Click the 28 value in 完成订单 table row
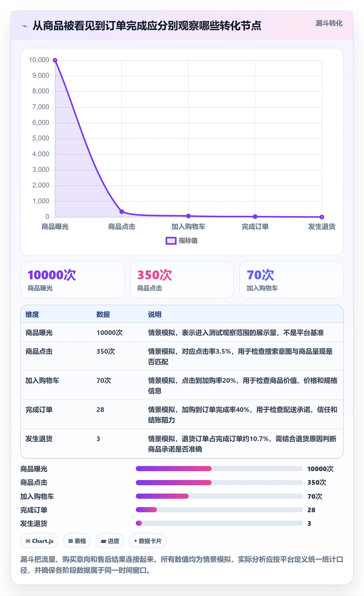 [100, 410]
